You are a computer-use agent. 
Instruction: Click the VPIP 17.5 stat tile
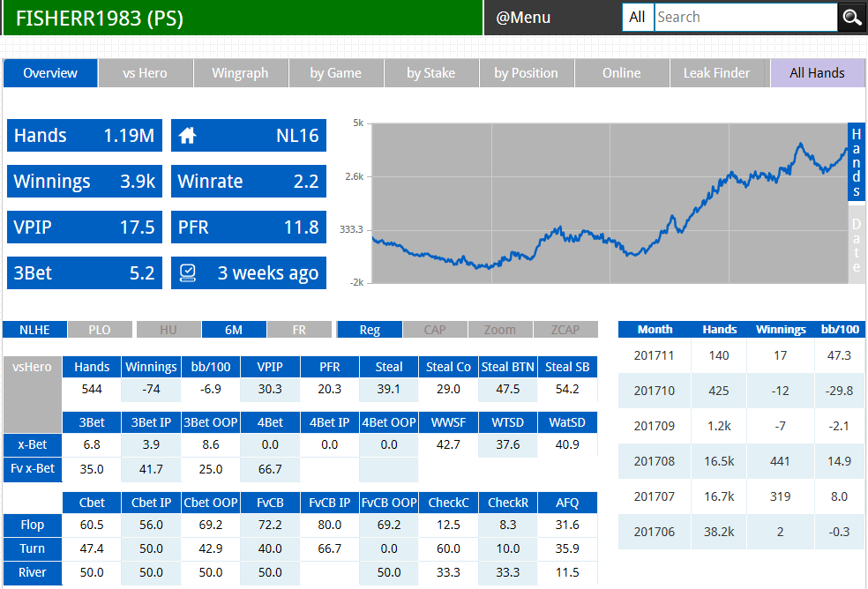pos(85,227)
